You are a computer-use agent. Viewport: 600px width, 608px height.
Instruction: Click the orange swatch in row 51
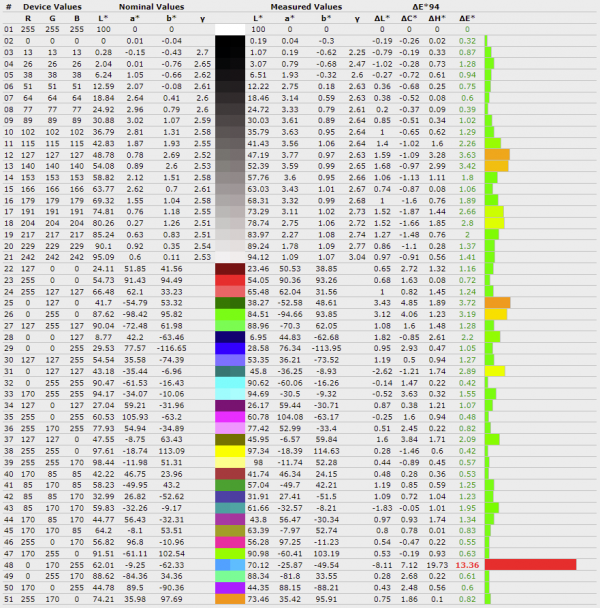[x=230, y=599]
